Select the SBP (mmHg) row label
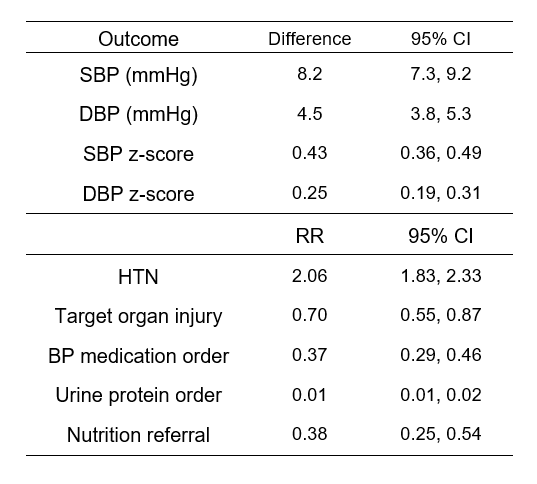Image resolution: width=537 pixels, height=484 pixels. [138, 75]
